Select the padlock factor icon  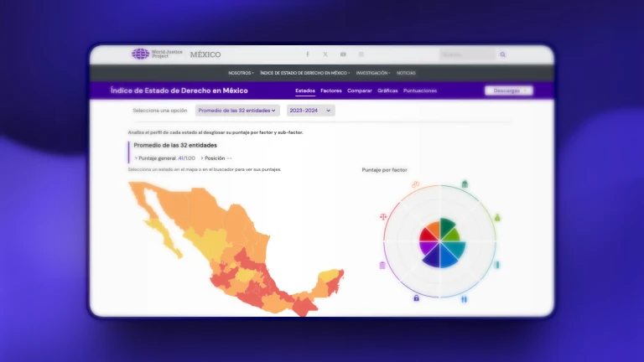tap(417, 298)
